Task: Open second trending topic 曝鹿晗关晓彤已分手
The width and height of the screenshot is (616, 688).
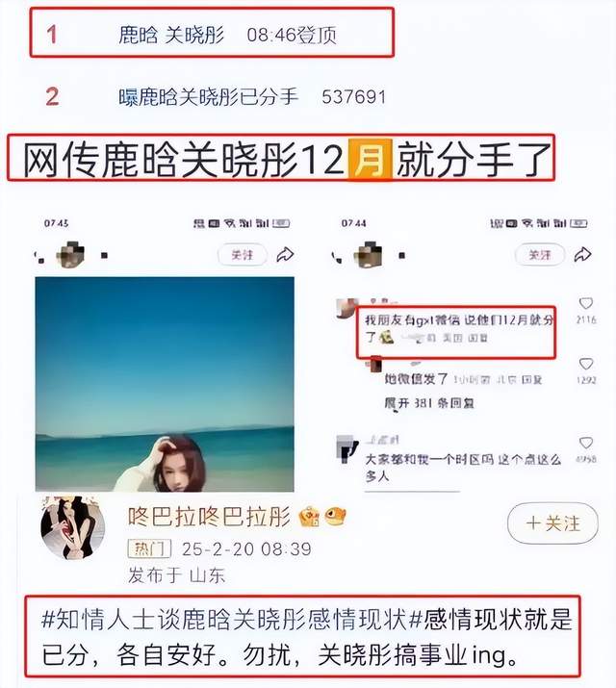Action: click(209, 97)
